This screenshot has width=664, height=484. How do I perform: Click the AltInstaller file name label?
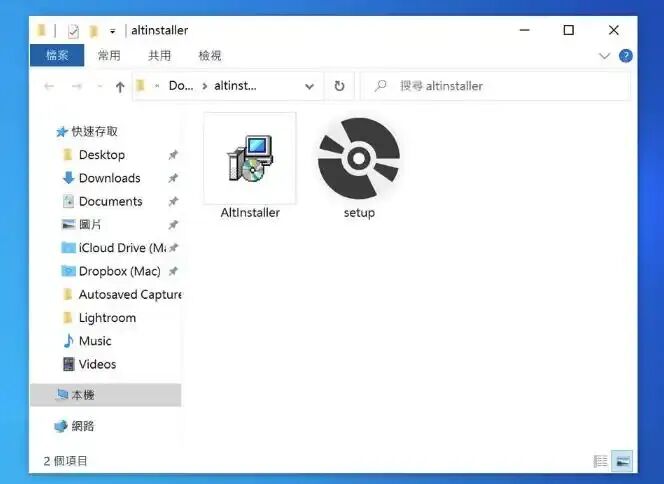tap(250, 213)
